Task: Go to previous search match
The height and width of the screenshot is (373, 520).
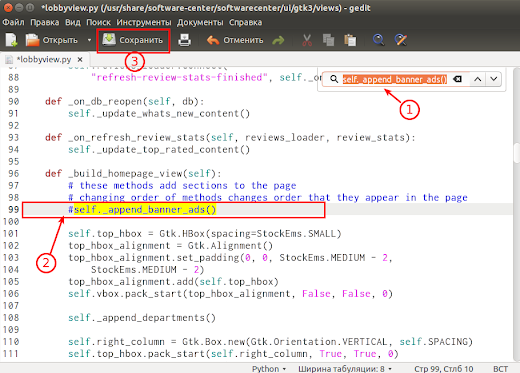Action: point(478,79)
